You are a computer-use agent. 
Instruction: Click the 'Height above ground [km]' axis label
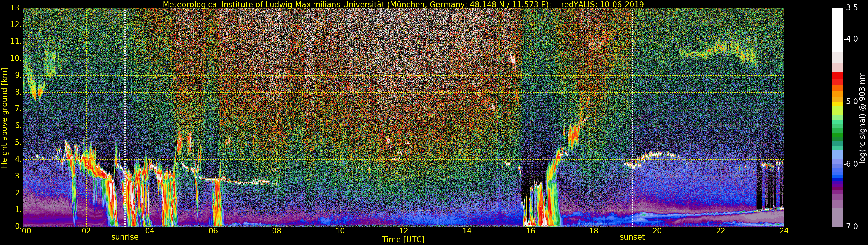click(x=4, y=118)
